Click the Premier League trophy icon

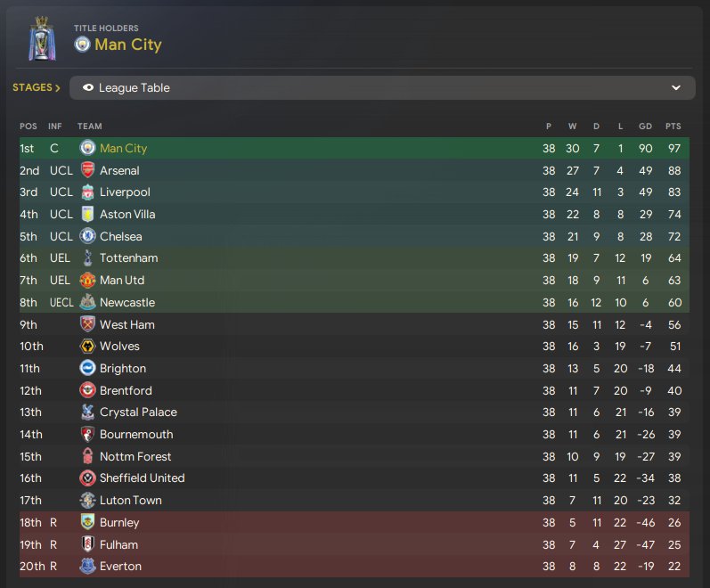click(x=41, y=40)
